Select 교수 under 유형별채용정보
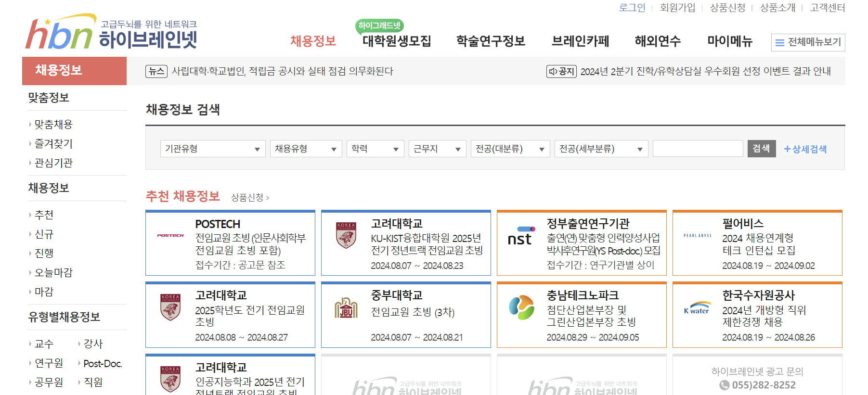 coord(44,344)
